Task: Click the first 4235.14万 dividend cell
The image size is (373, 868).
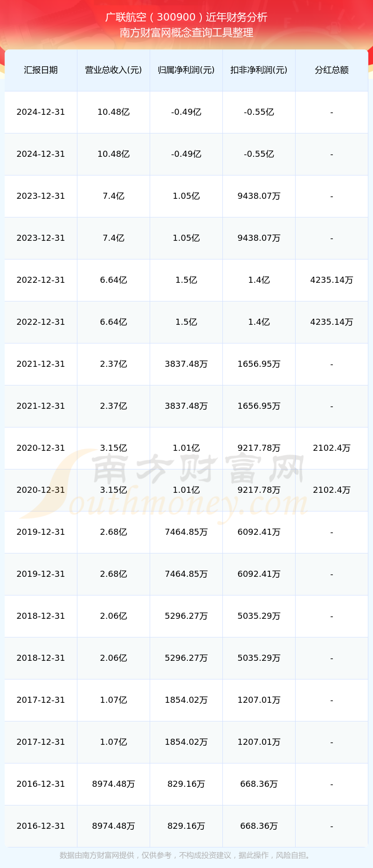Action: (x=332, y=280)
